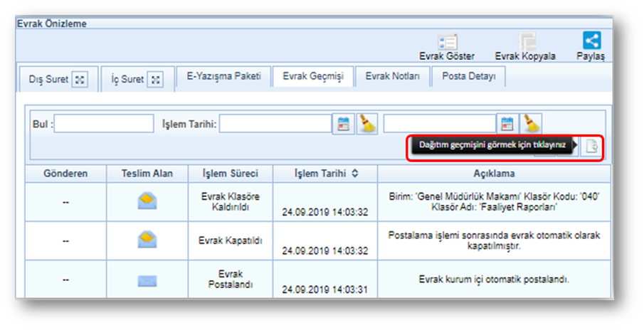The width and height of the screenshot is (644, 330).
Task: Select the Posta Detayı tab
Action: pos(468,77)
